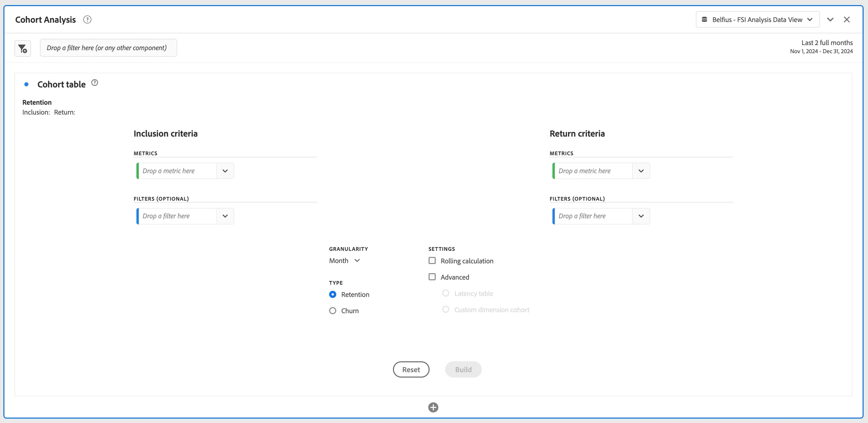Expand Inclusion criteria metric dropdown arrow
Image resolution: width=868 pixels, height=423 pixels.
click(225, 171)
